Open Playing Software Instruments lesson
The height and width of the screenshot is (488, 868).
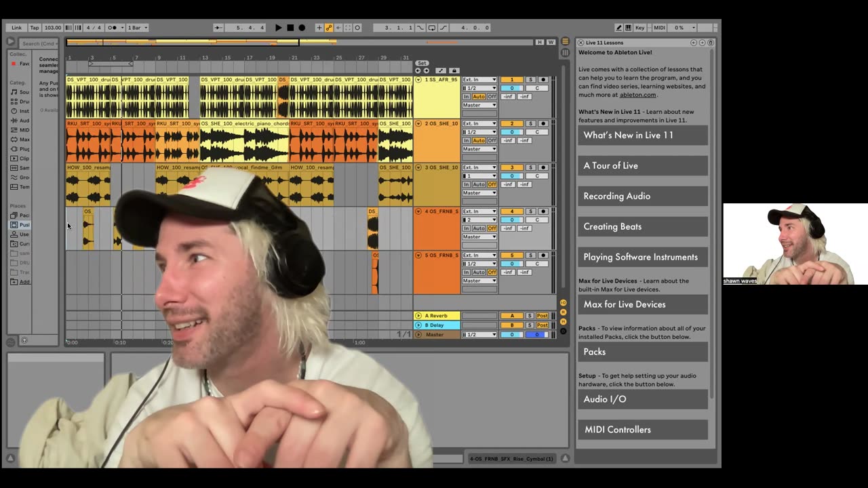click(x=643, y=258)
